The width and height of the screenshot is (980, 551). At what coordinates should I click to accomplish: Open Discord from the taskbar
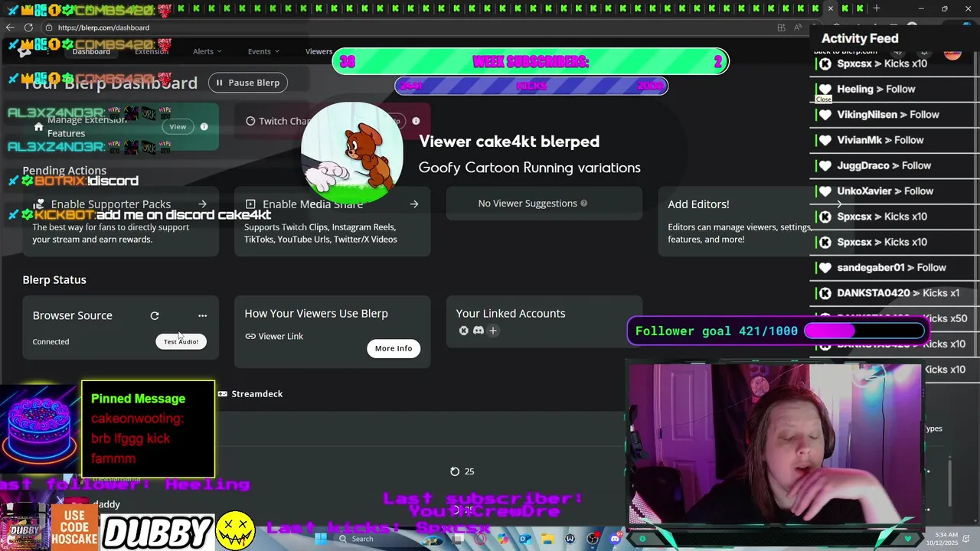pos(615,539)
